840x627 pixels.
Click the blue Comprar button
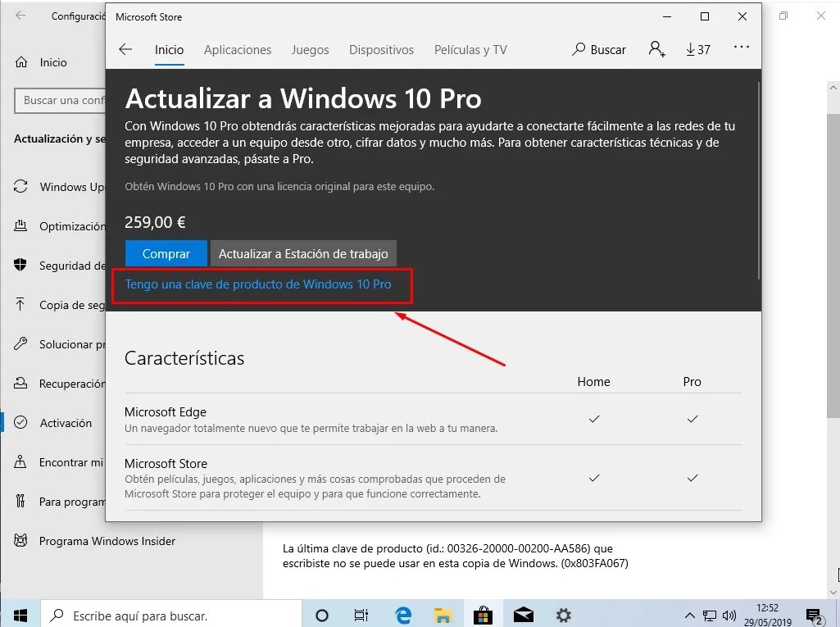pyautogui.click(x=166, y=253)
